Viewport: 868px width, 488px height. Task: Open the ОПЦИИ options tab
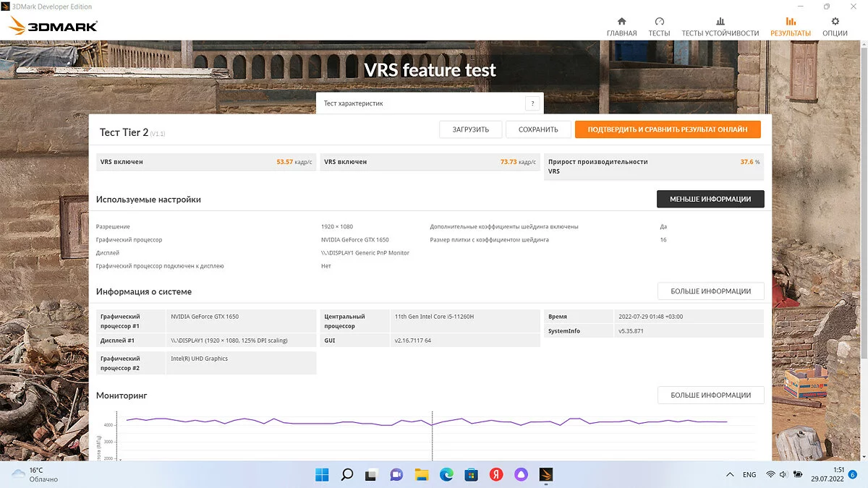(835, 27)
